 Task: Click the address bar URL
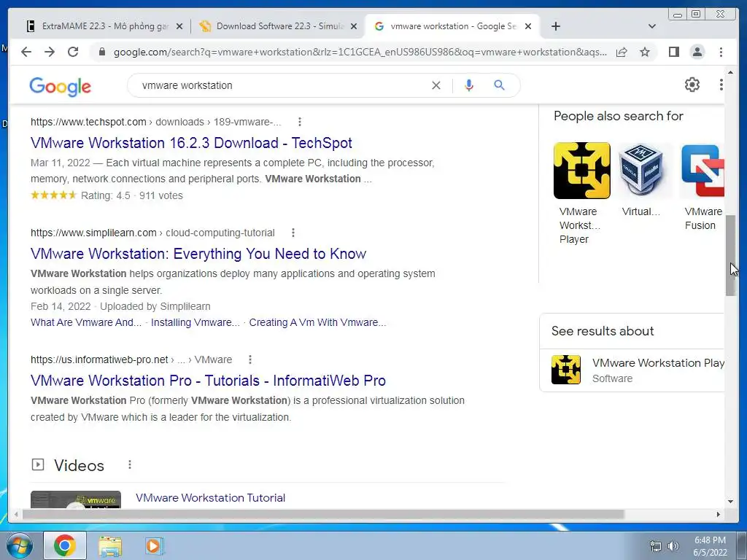360,52
